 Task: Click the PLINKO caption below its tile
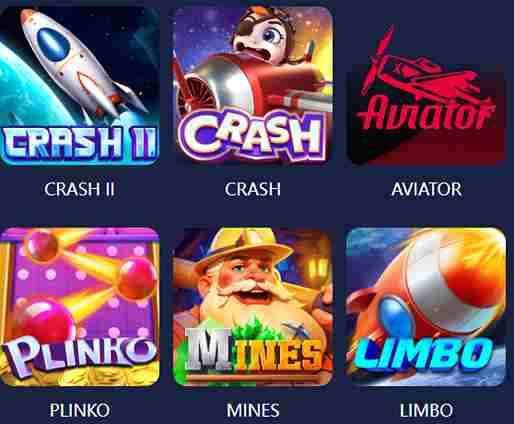tap(79, 410)
